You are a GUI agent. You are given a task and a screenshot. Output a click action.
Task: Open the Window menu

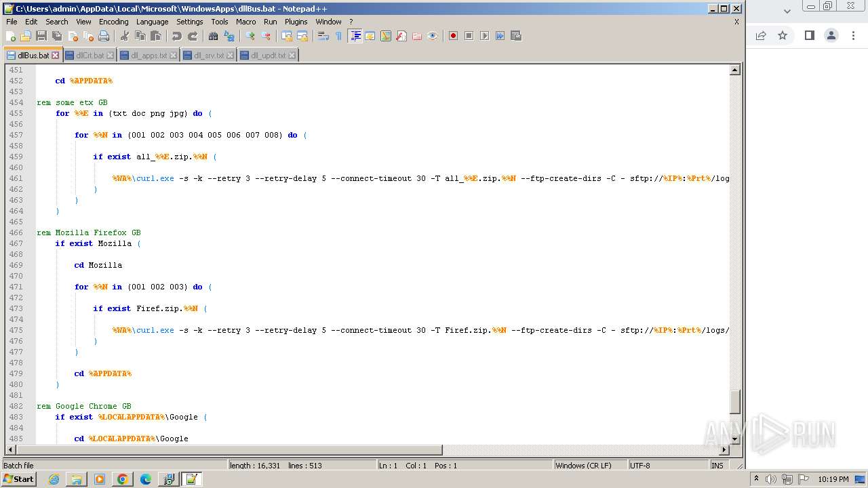[x=328, y=22]
